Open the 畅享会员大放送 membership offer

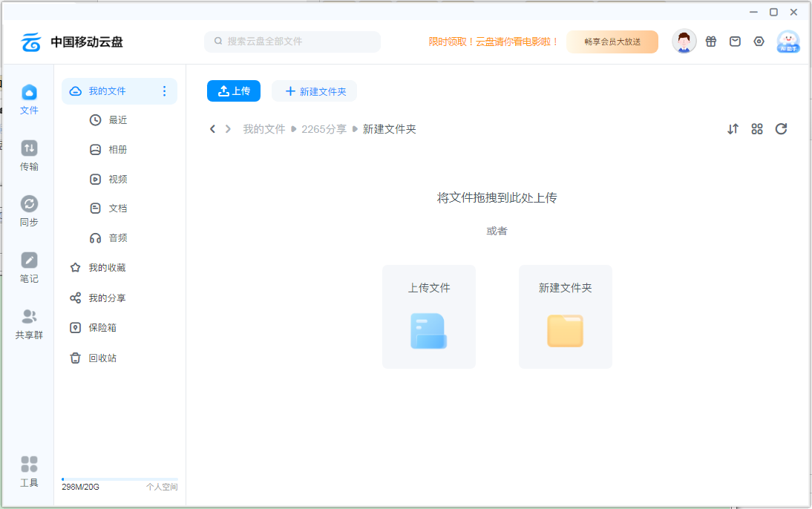(x=612, y=42)
